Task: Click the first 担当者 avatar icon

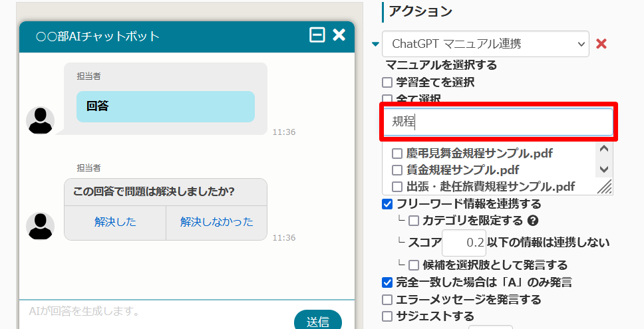Action: tap(40, 120)
